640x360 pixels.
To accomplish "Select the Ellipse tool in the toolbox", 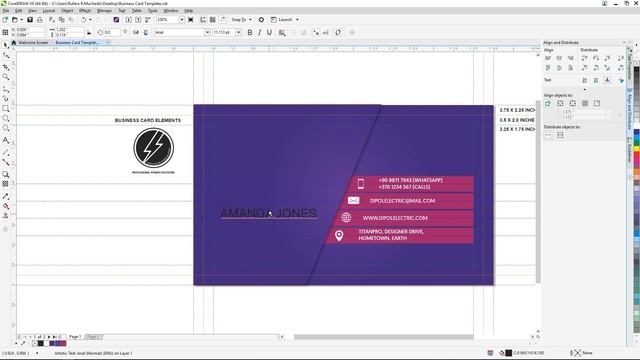I will click(5, 118).
